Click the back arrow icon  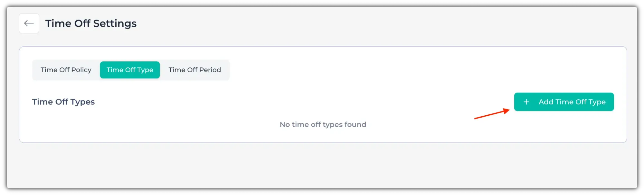[29, 23]
